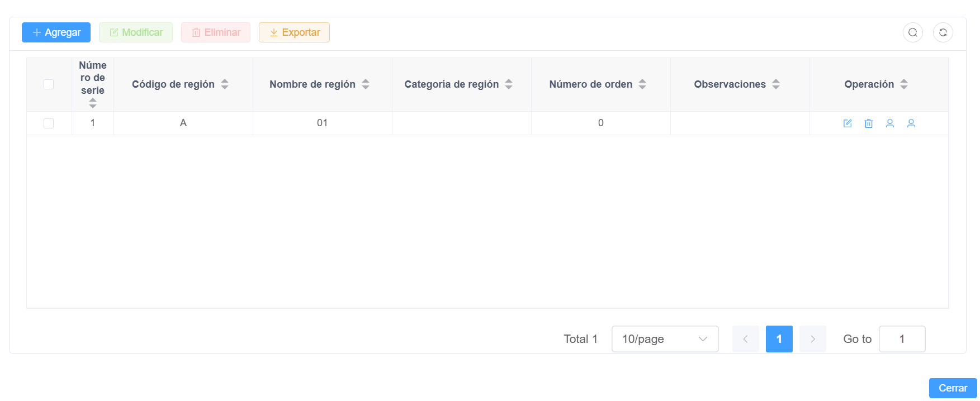Go to the previous page arrow
This screenshot has height=401, width=980.
pos(745,339)
